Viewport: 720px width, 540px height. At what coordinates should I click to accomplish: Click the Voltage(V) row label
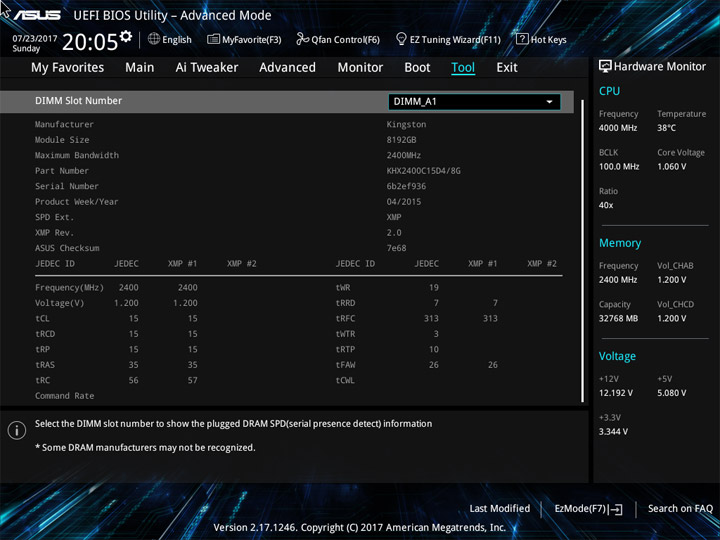pos(60,303)
